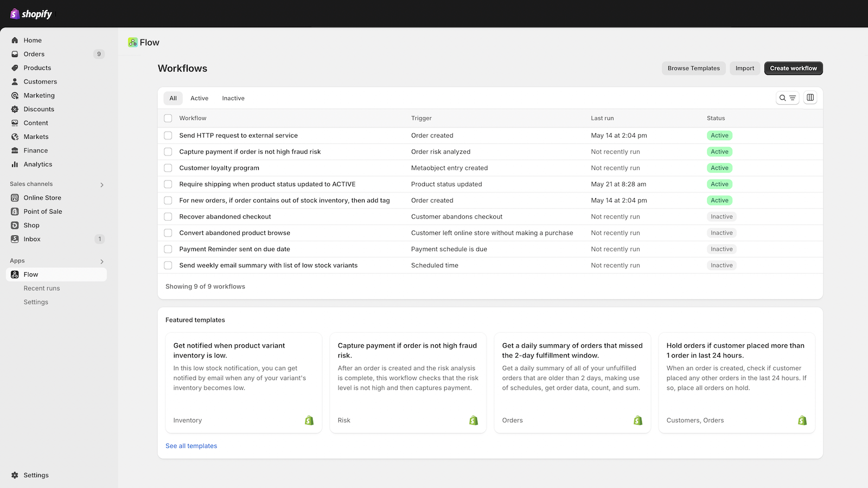868x488 pixels.
Task: Click the Flow app icon in sidebar
Action: pos(15,274)
